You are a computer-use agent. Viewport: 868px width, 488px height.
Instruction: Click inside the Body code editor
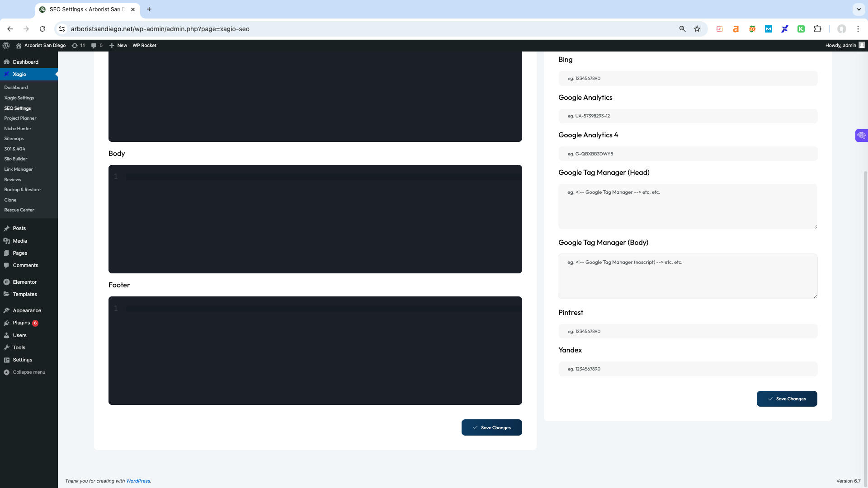315,219
